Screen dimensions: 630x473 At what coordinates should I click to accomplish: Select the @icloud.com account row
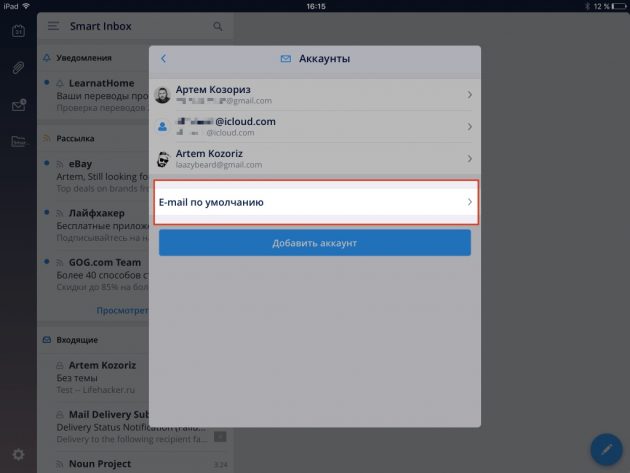[x=315, y=127]
